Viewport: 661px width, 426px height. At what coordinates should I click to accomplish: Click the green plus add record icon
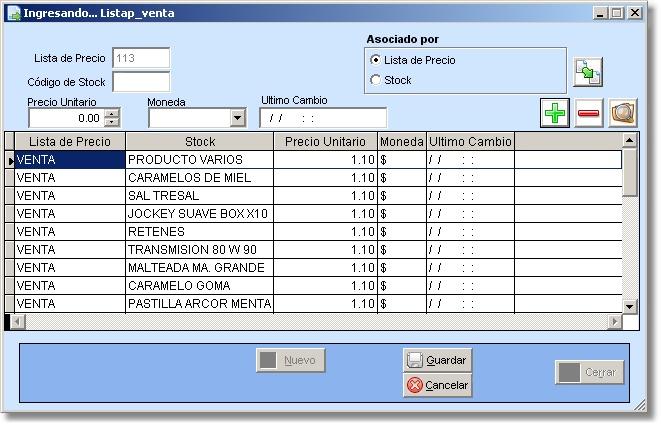(x=555, y=113)
